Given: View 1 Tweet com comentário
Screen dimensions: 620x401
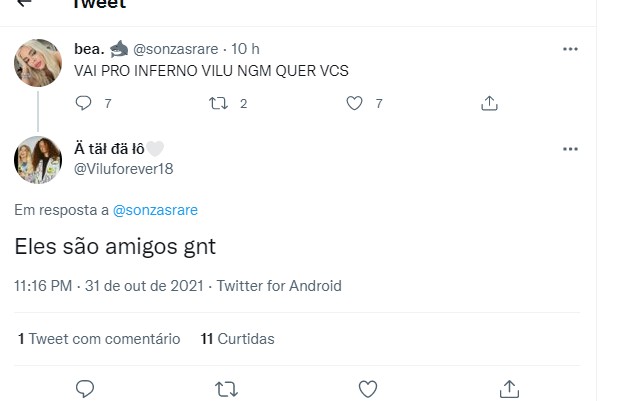Looking at the screenshot, I should [99, 339].
